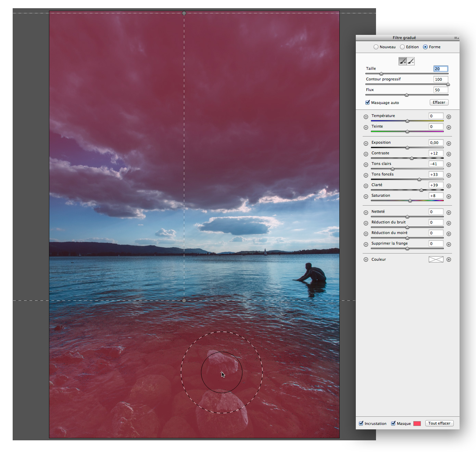Decrease Supprimer la frange with minus icon
Screen dimensions: 476x454
[366, 244]
